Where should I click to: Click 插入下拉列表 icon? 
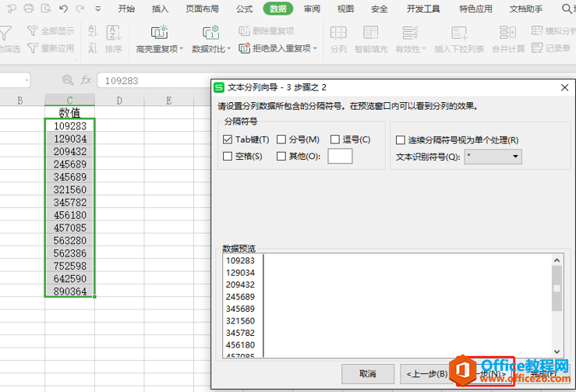coord(459,33)
